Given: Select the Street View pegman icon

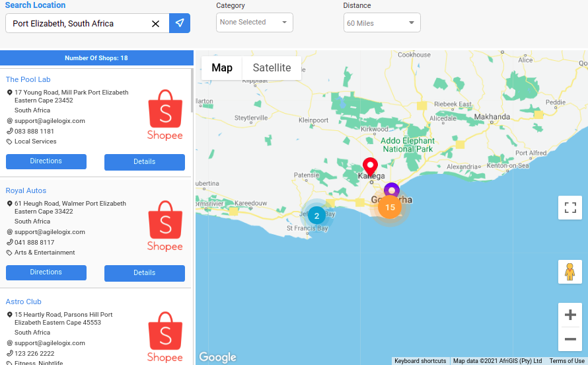Looking at the screenshot, I should pyautogui.click(x=570, y=272).
